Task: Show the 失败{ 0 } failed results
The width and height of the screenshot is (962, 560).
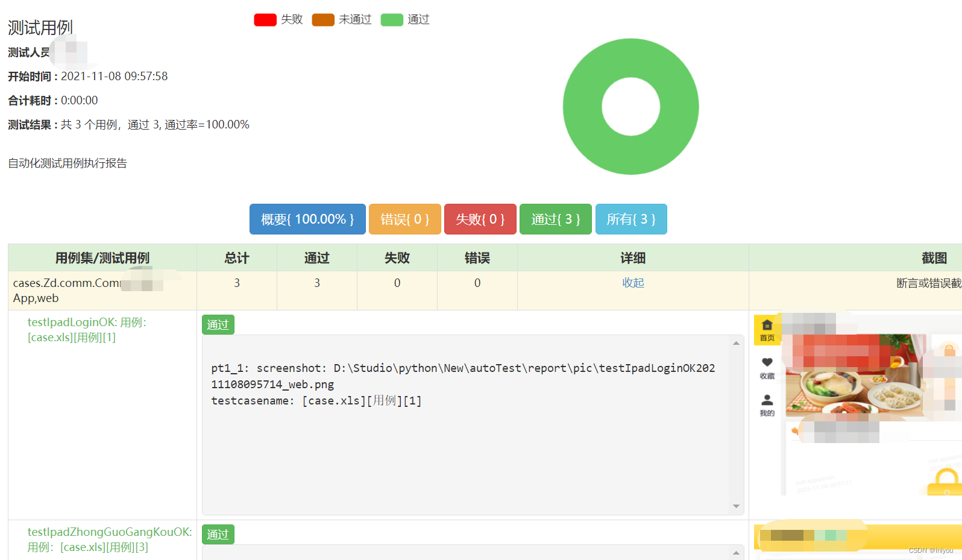Action: [x=480, y=219]
